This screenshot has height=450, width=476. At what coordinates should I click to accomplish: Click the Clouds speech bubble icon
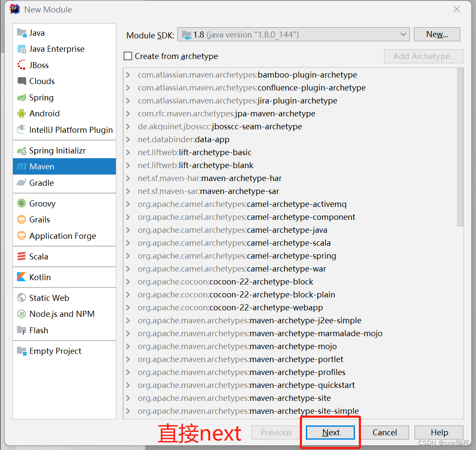click(x=22, y=81)
